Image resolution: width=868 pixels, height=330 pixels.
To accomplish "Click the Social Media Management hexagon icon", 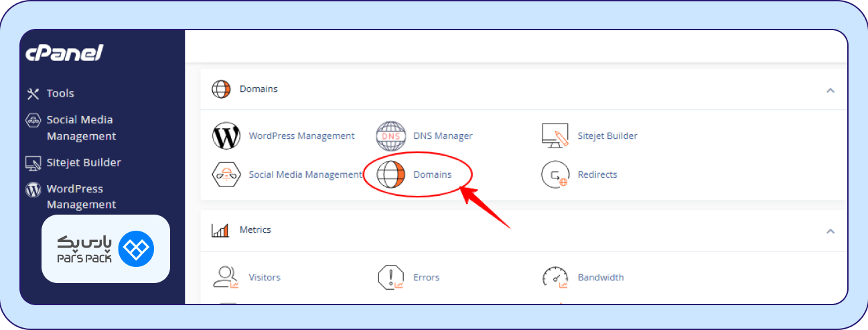I will pyautogui.click(x=226, y=174).
